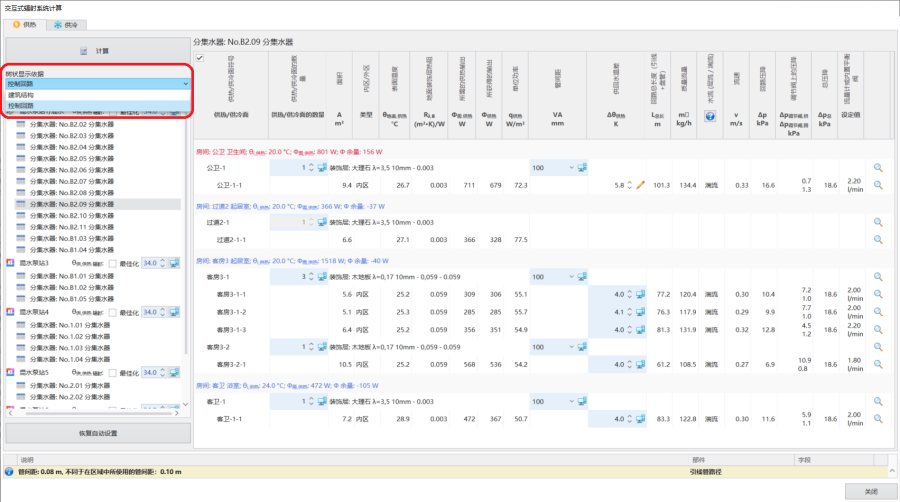The image size is (900, 502).
Task: Adjust 4.0 stepper in 客卫-1-1 row
Action: click(630, 419)
